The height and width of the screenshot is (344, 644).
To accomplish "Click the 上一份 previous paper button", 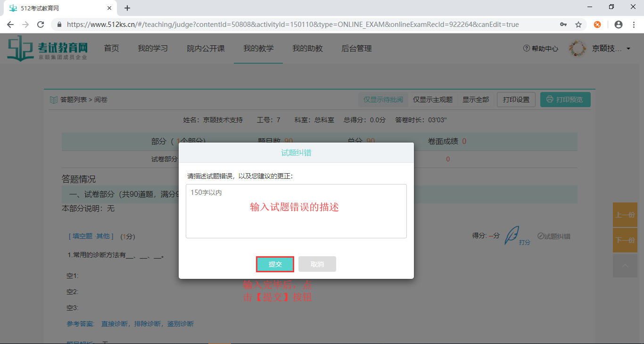I will [x=625, y=215].
